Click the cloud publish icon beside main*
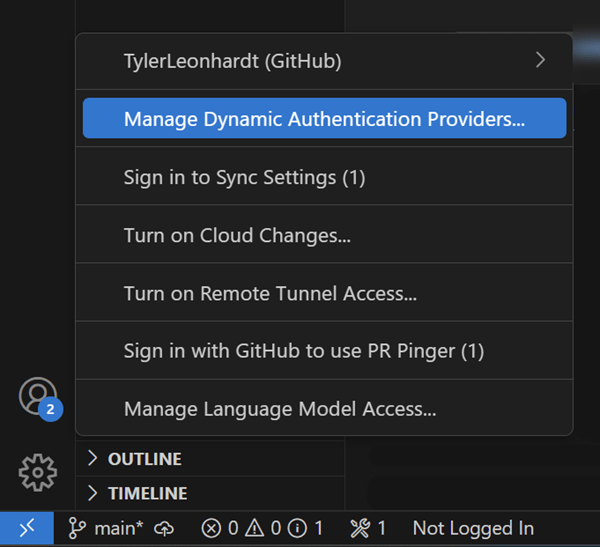Screen dimensions: 600x547 pos(164,528)
